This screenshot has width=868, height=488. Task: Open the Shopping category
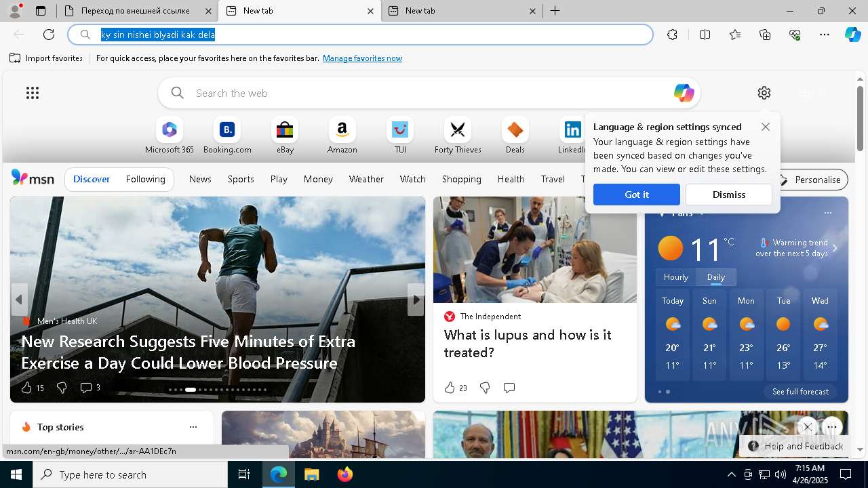tap(461, 179)
